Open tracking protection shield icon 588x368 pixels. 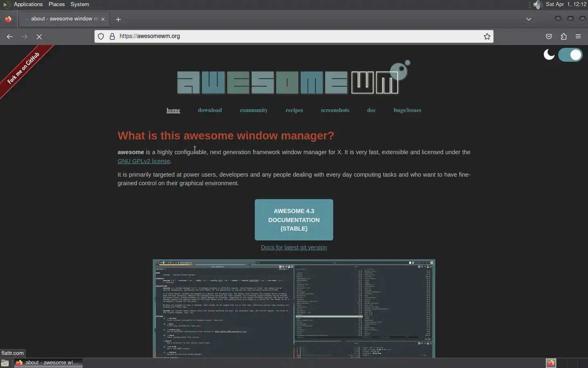pyautogui.click(x=101, y=36)
